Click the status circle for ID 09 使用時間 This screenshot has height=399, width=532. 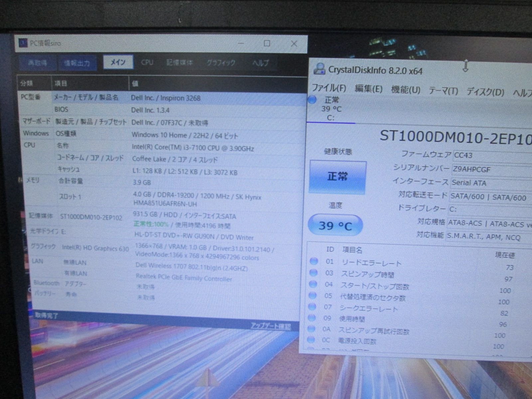312,318
